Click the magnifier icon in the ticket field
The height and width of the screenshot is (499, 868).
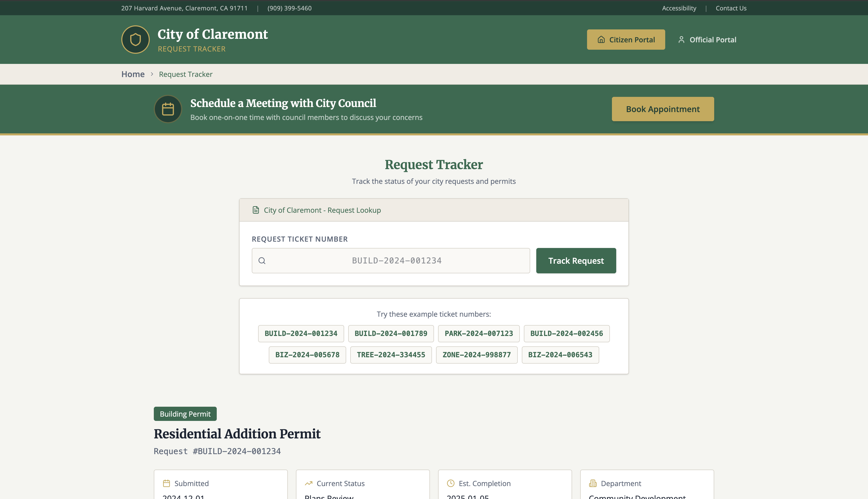262,260
